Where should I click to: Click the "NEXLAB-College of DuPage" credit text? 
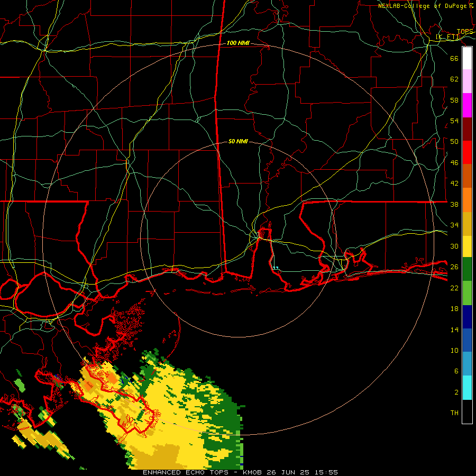[x=422, y=6]
